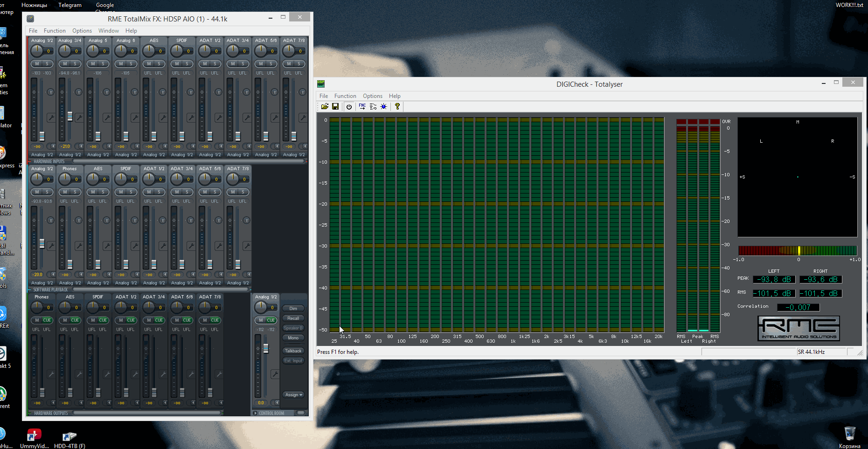Open the UmmyVid desktop shortcut
This screenshot has height=449, width=868.
tap(34, 438)
